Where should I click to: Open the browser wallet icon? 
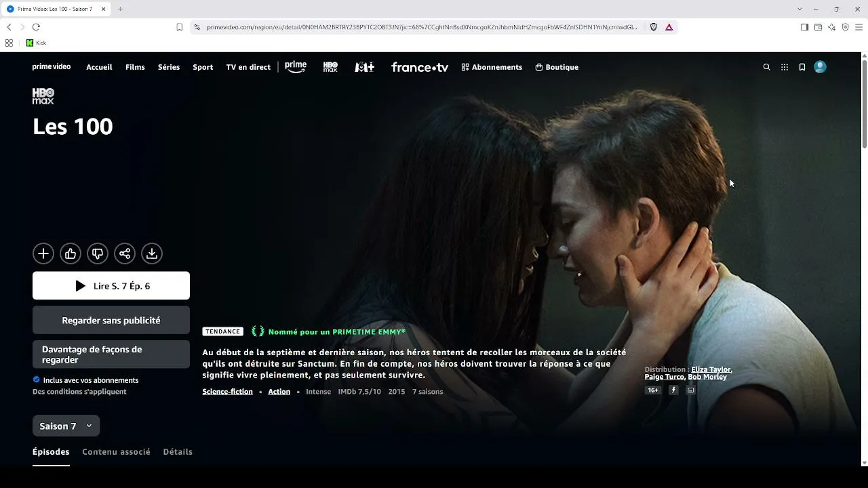[818, 27]
